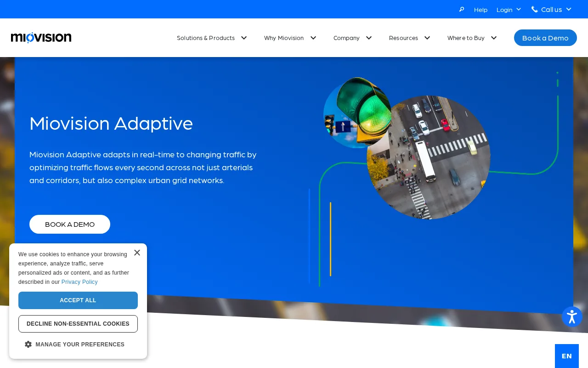Image resolution: width=588 pixels, height=368 pixels.
Task: Expand the Company menu chevron
Action: tap(369, 38)
